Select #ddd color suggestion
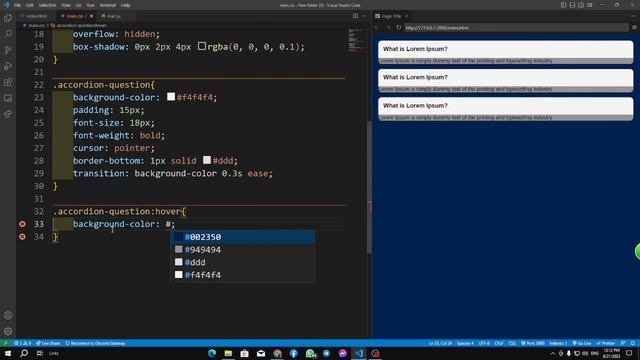 (243, 262)
